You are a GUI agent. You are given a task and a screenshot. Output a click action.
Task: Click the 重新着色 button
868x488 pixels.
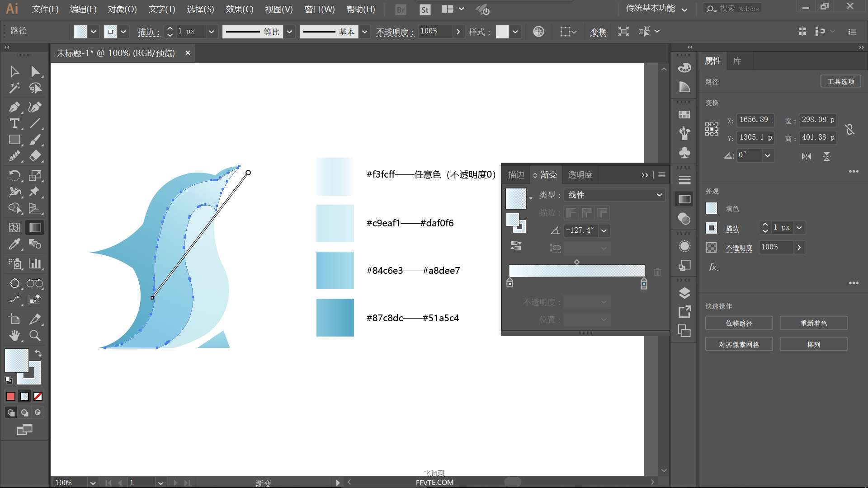(x=813, y=324)
